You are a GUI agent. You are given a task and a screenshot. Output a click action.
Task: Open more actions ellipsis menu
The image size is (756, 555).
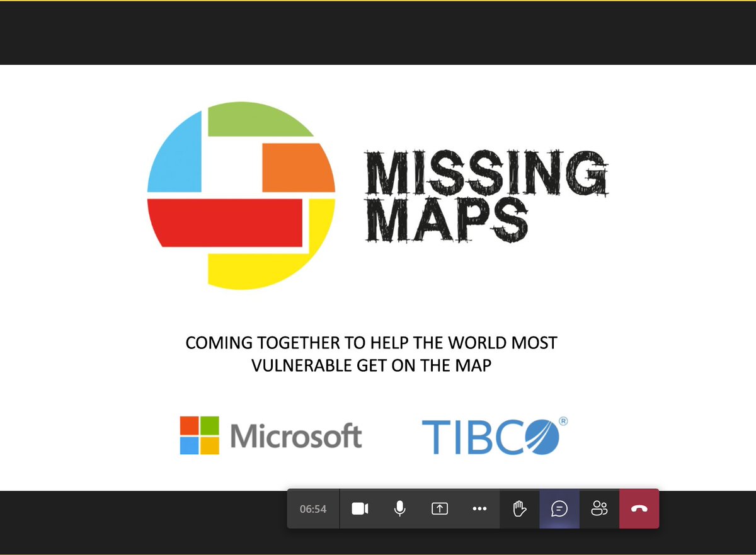coord(479,508)
